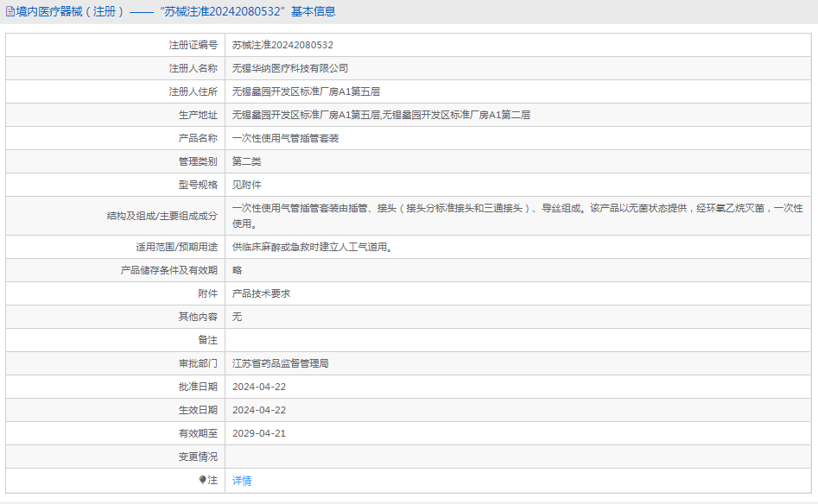Click the 附件 label
The image size is (818, 504).
pyautogui.click(x=207, y=293)
